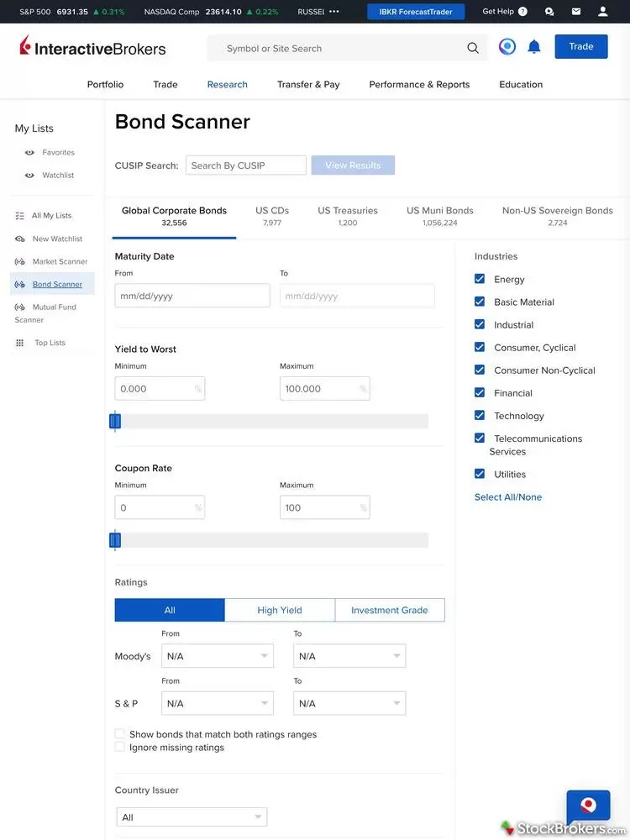Open the Transfer & Pay menu
This screenshot has height=840, width=630.
[308, 84]
